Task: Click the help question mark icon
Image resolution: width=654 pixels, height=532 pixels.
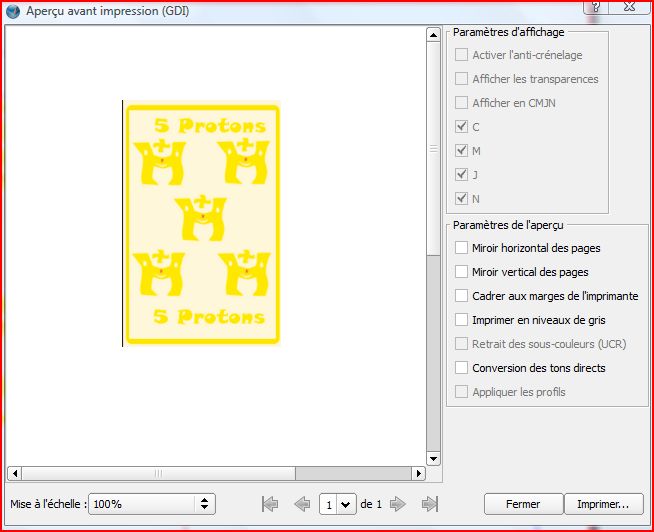Action: [596, 6]
